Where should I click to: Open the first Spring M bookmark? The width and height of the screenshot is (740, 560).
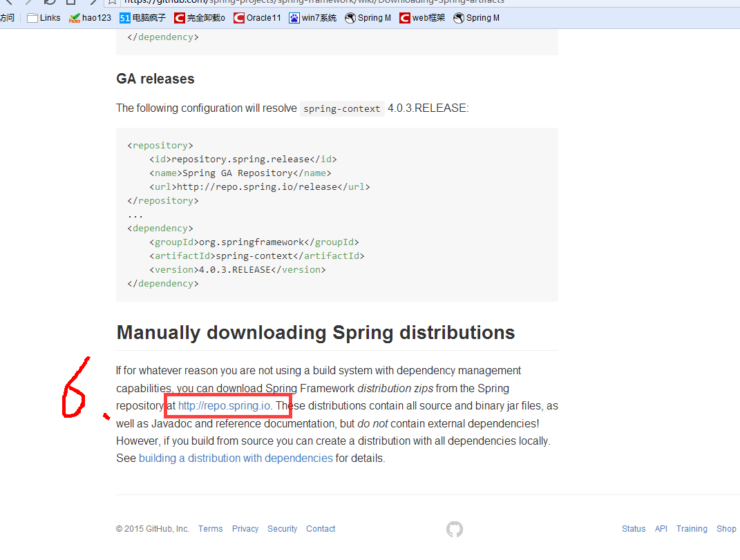click(x=368, y=18)
